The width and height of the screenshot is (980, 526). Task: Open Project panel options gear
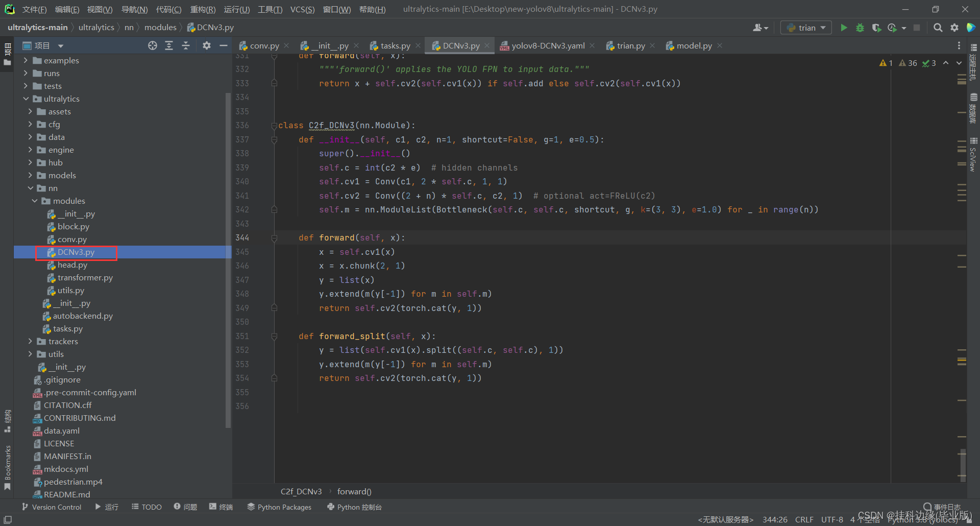206,45
